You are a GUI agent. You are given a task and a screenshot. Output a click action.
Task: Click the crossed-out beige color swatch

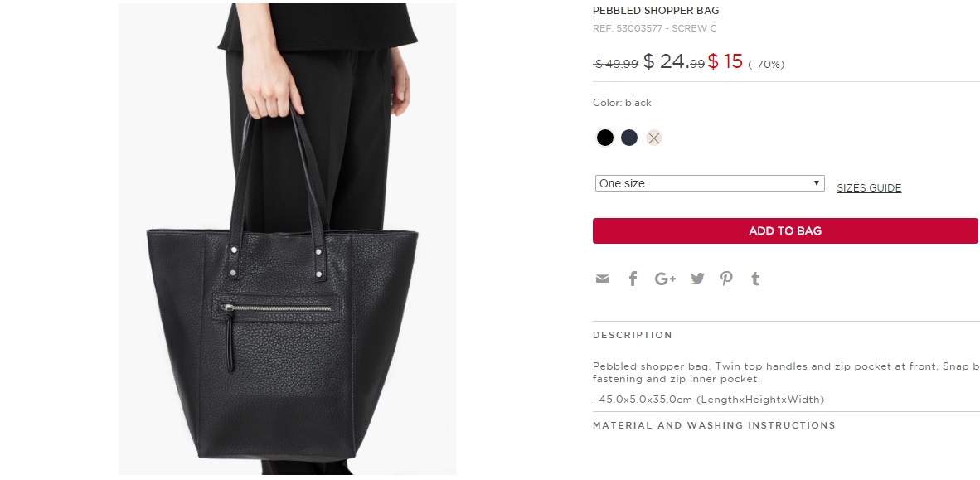[654, 138]
